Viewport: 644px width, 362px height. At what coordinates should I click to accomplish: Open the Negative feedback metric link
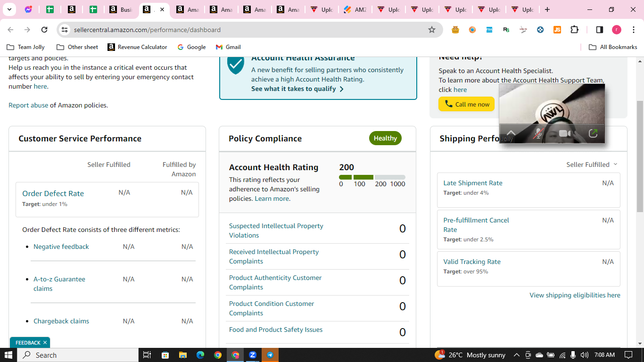pyautogui.click(x=61, y=247)
